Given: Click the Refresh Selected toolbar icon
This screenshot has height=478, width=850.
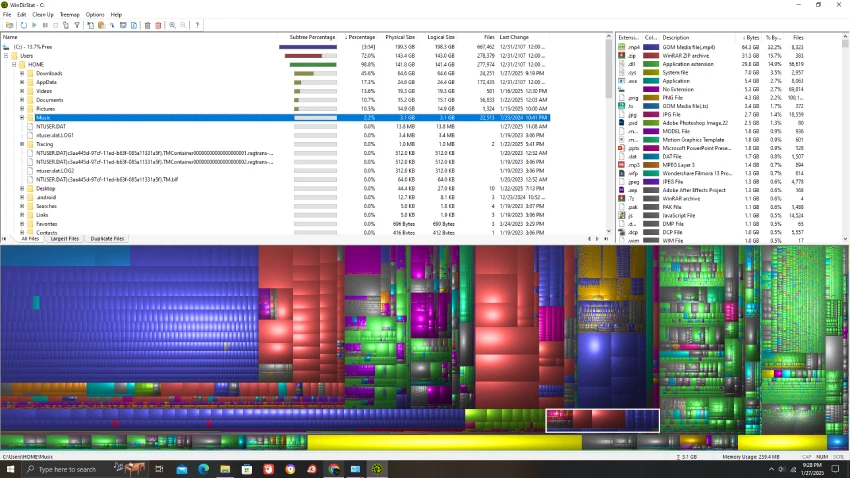Looking at the screenshot, I should pyautogui.click(x=66, y=25).
